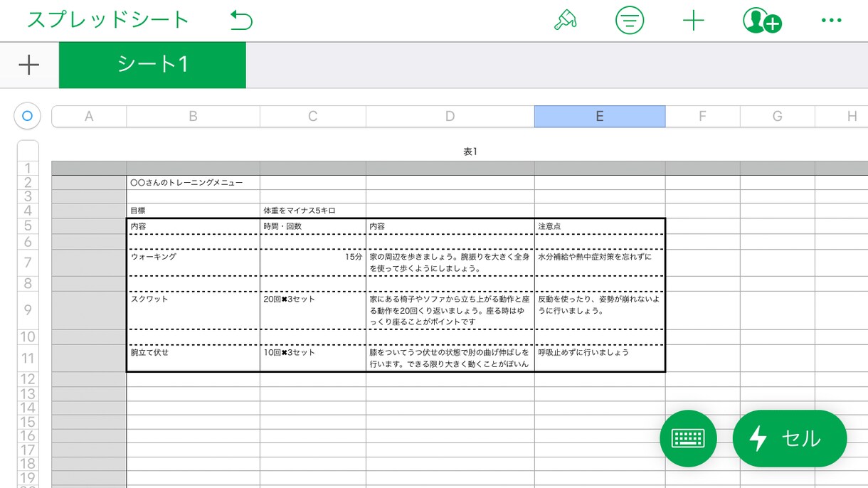Viewport: 868px width, 488px height.
Task: Select the 10回✖3セット cell
Action: [312, 358]
